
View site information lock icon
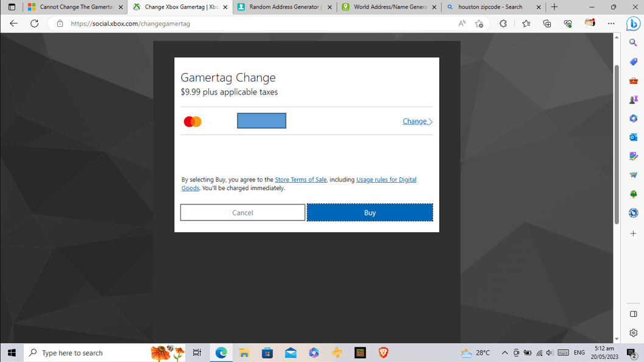point(60,23)
